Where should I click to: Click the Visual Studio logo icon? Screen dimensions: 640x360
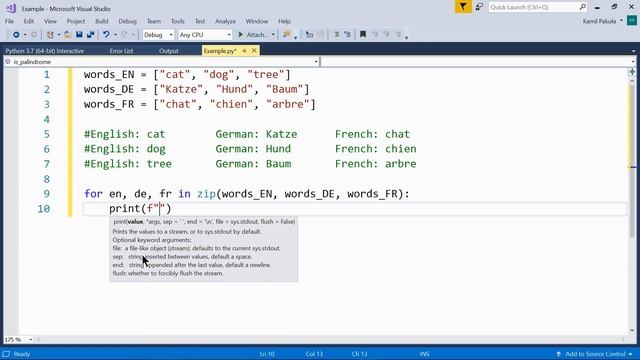11,8
